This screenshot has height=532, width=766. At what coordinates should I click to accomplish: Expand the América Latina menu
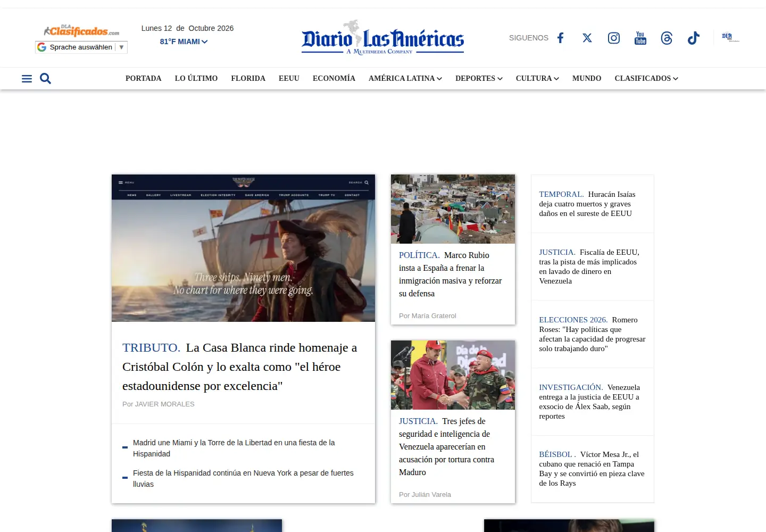click(x=405, y=78)
